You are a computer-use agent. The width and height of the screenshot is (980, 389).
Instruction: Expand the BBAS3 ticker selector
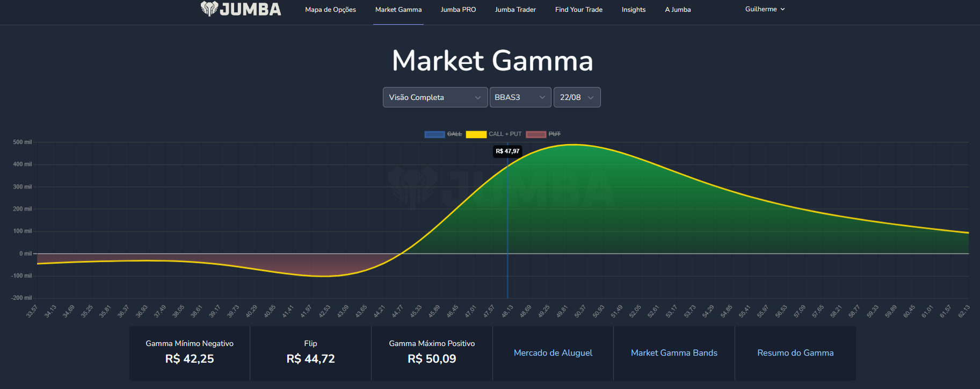click(520, 97)
